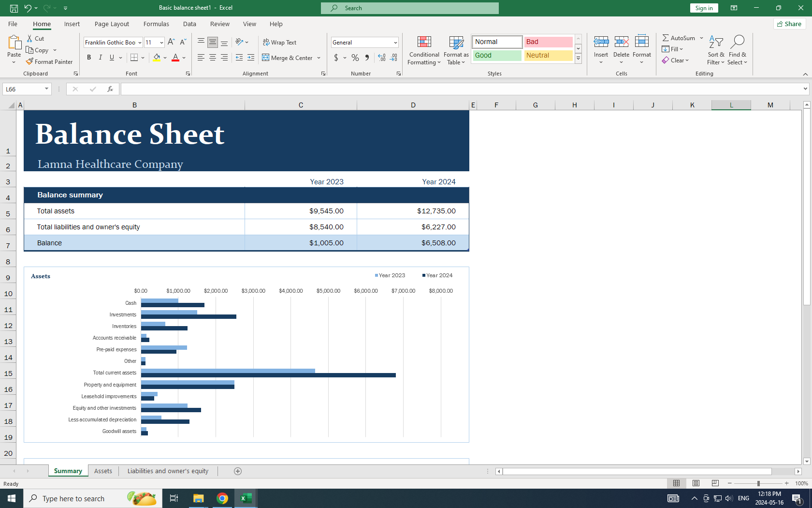Click the AutoSum sigma icon
The image size is (812, 508).
tap(666, 38)
